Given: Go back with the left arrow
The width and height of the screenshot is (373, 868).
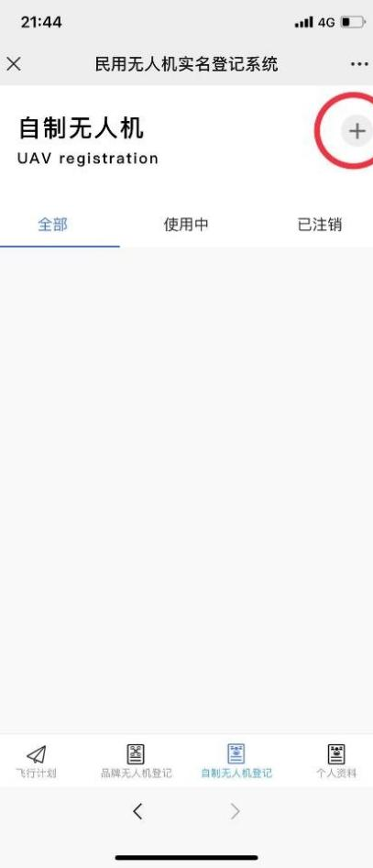Looking at the screenshot, I should 137,811.
